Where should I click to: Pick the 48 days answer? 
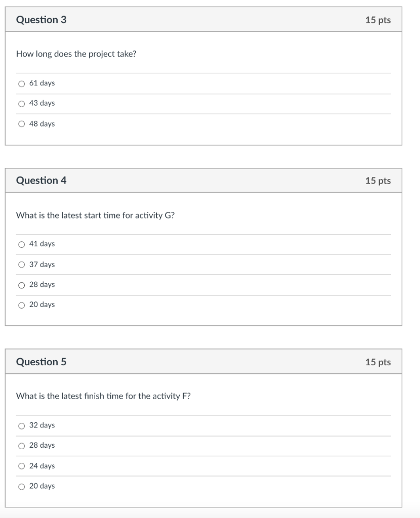click(x=21, y=124)
